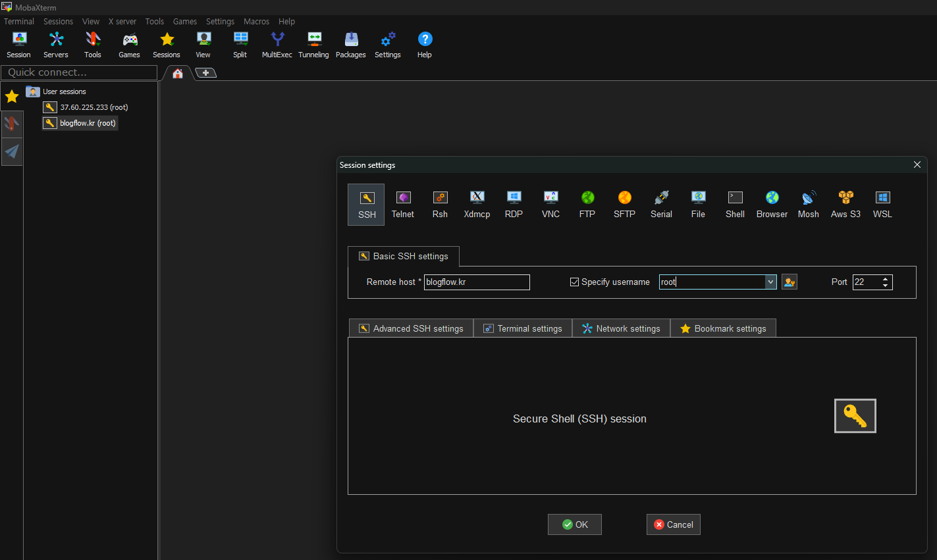Decrease the Port number with down arrow
The width and height of the screenshot is (937, 560).
coord(886,286)
